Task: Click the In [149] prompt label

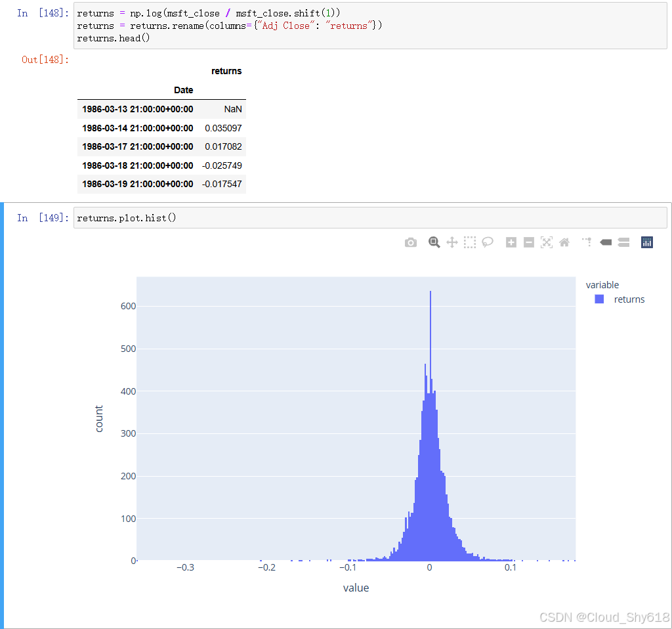Action: 43,218
